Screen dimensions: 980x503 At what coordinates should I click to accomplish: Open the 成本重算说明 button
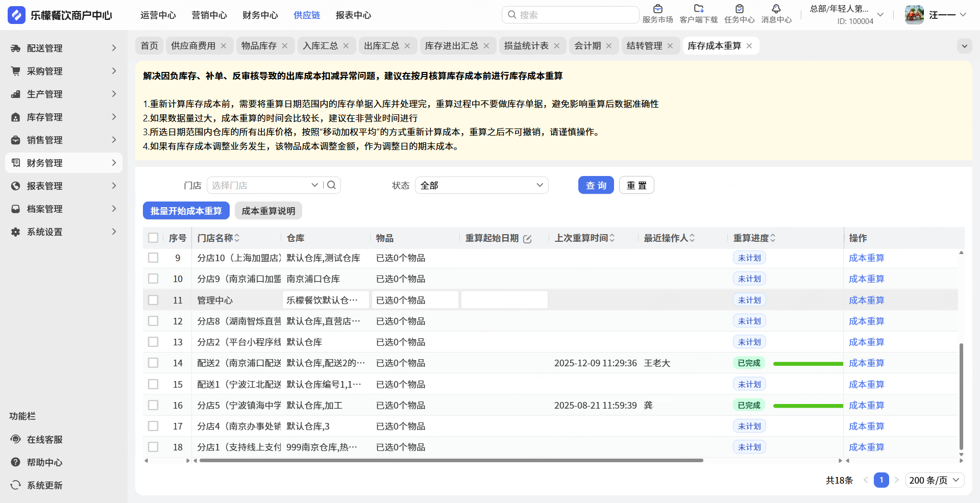tap(268, 211)
